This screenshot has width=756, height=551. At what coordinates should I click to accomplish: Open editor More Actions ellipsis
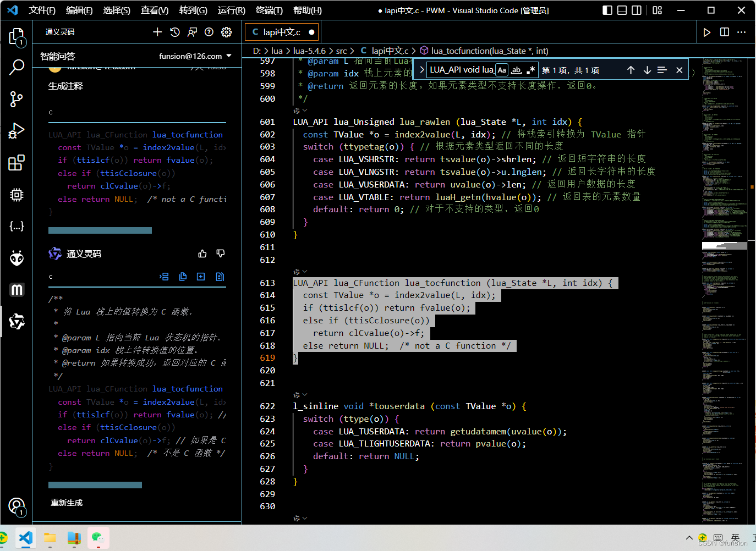742,32
